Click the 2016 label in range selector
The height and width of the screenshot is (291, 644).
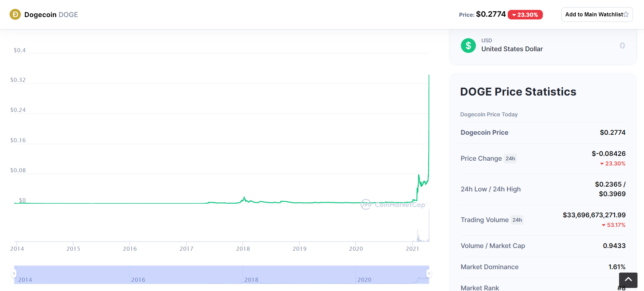[x=138, y=280]
